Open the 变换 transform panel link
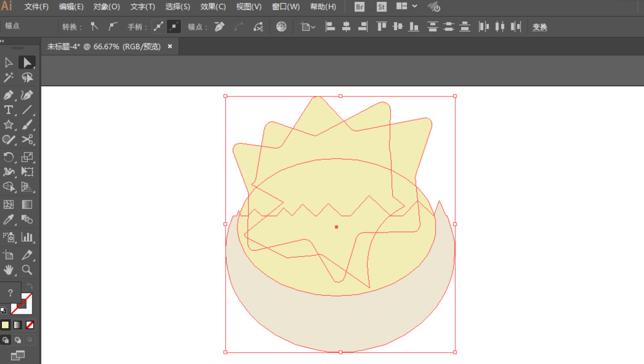 [x=540, y=27]
